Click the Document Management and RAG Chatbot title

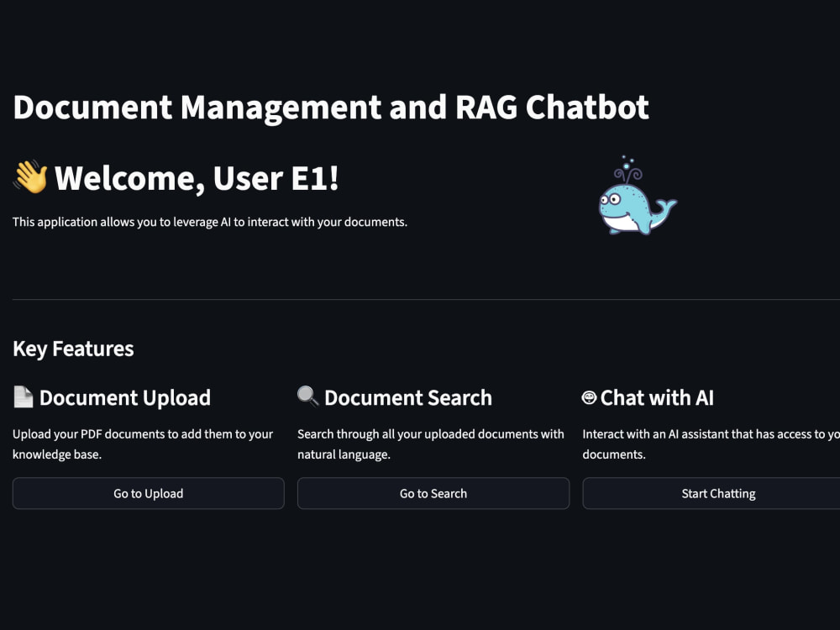[331, 108]
